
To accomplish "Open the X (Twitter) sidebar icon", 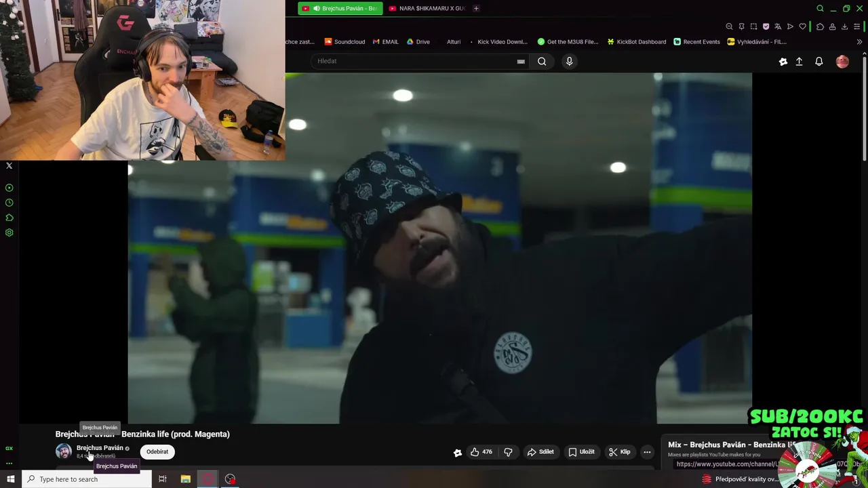I will click(9, 165).
